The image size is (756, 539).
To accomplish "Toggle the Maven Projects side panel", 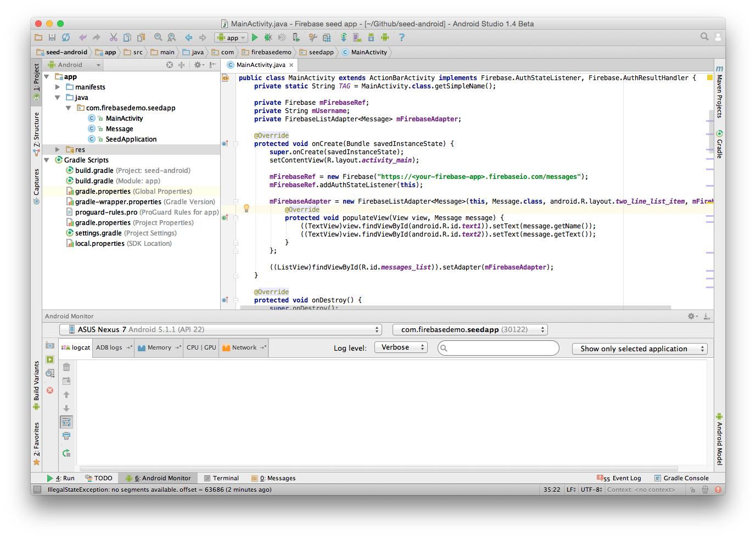I will 719,92.
